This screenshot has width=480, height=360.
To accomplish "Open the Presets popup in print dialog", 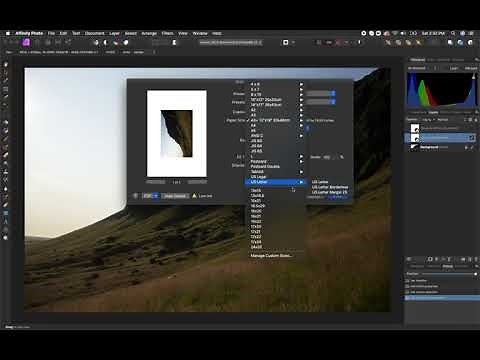I will click(321, 102).
